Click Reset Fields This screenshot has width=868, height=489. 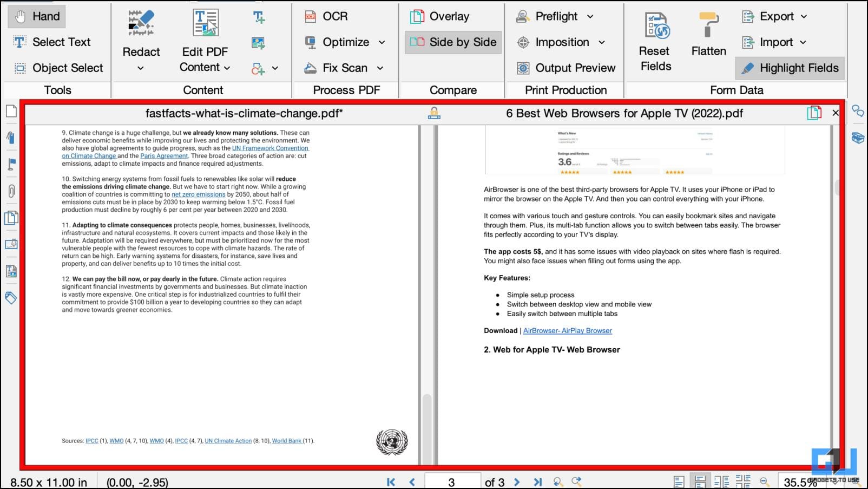click(655, 42)
